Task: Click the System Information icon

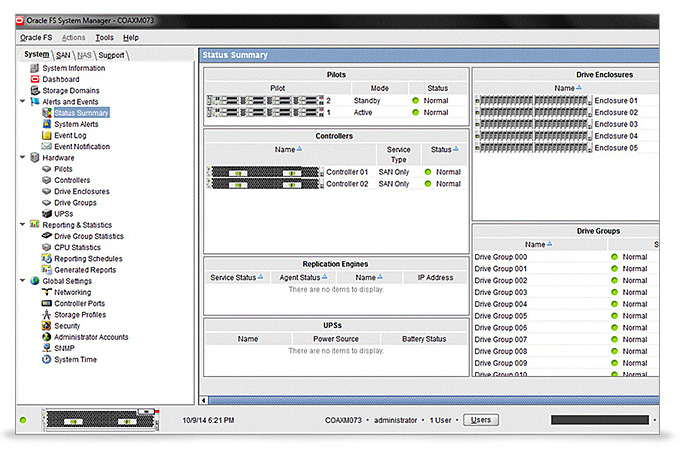Action: tap(35, 68)
